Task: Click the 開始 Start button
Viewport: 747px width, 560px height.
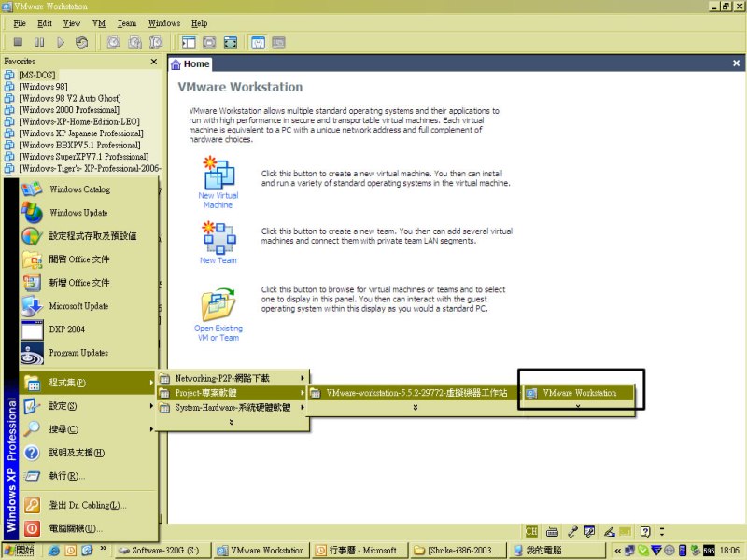Action: coord(19,551)
